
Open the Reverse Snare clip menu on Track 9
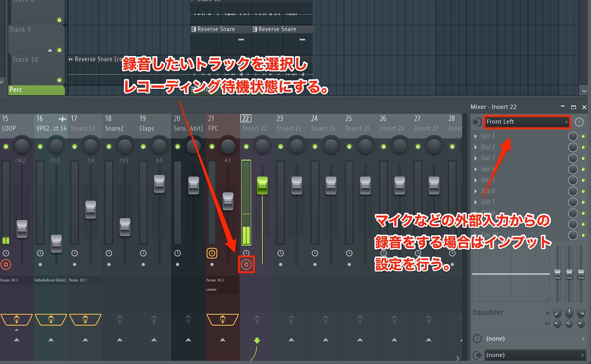click(194, 29)
